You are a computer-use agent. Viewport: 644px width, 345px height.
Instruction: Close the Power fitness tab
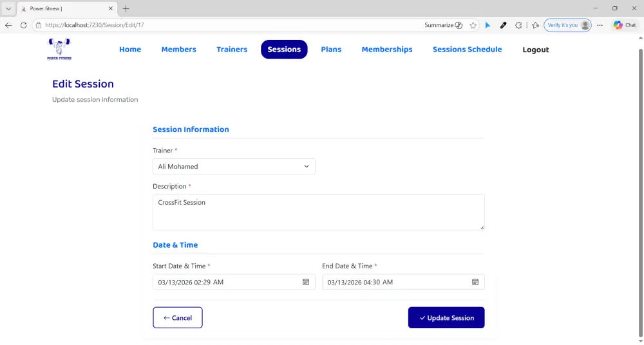click(x=111, y=8)
